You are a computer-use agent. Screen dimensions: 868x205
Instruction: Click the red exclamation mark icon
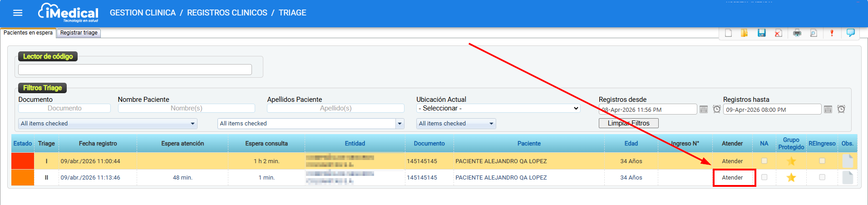point(832,33)
